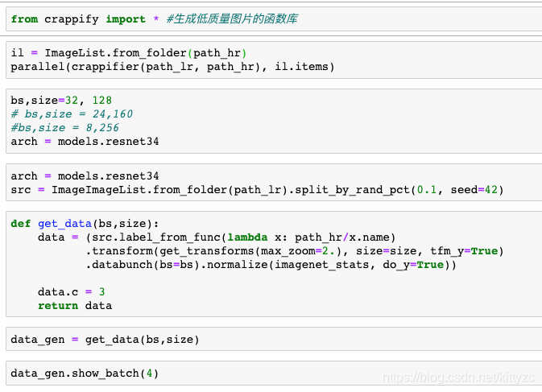Click the '.transform(get_transforms(max_zoom=2.)' line
Image resolution: width=542 pixels, height=392 pixels.
tap(295, 251)
